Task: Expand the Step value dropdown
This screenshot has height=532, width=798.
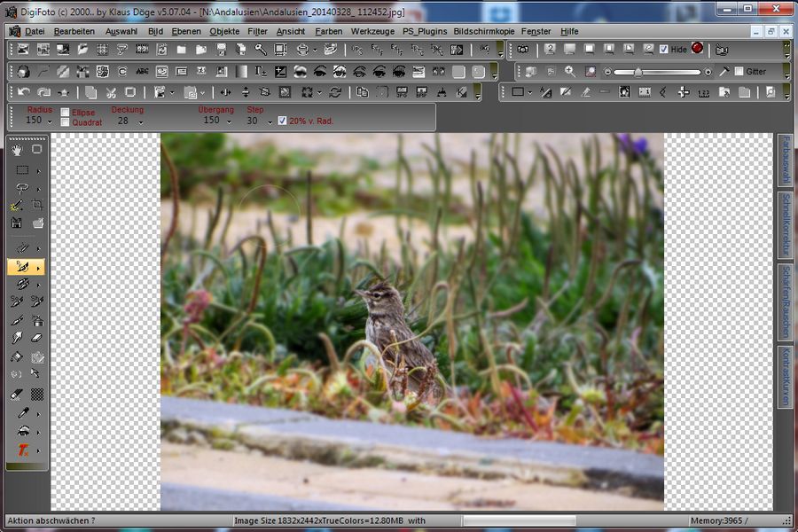Action: click(x=269, y=121)
